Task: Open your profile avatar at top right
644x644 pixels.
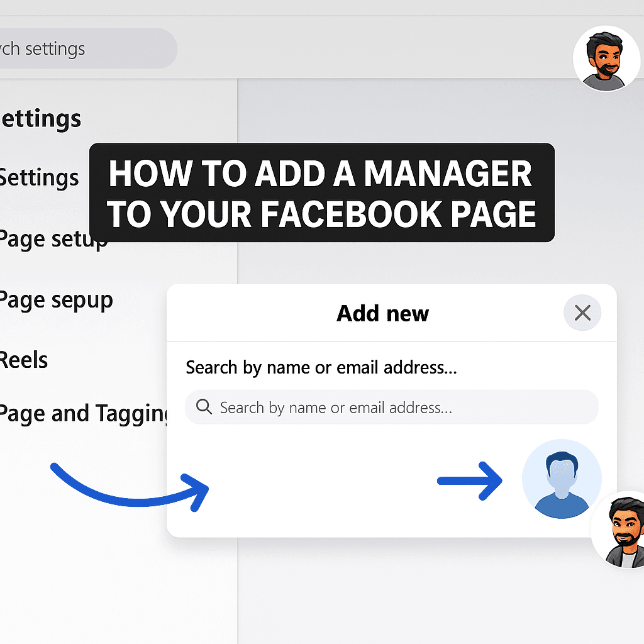Action: pyautogui.click(x=607, y=58)
